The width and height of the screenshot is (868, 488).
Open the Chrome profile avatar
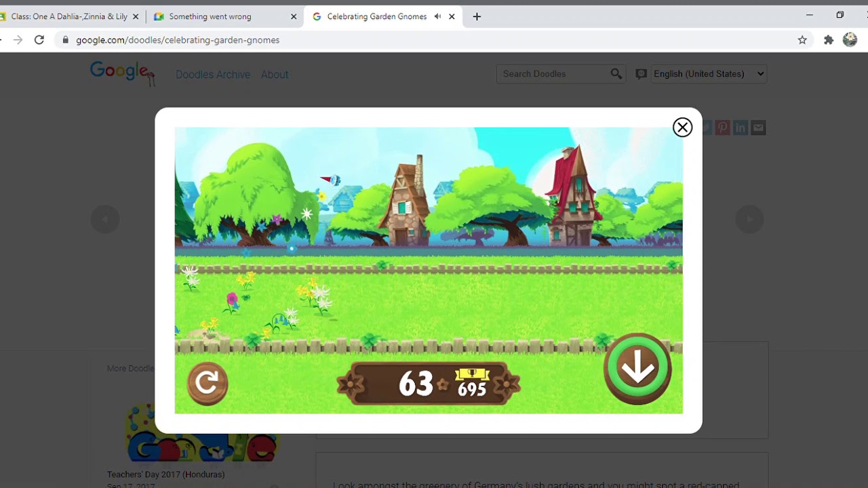point(850,40)
